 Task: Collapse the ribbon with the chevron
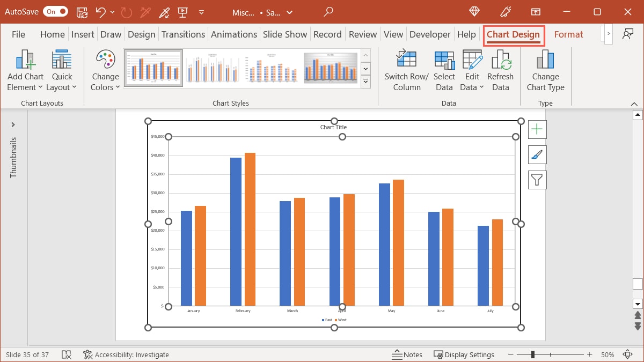coord(634,103)
